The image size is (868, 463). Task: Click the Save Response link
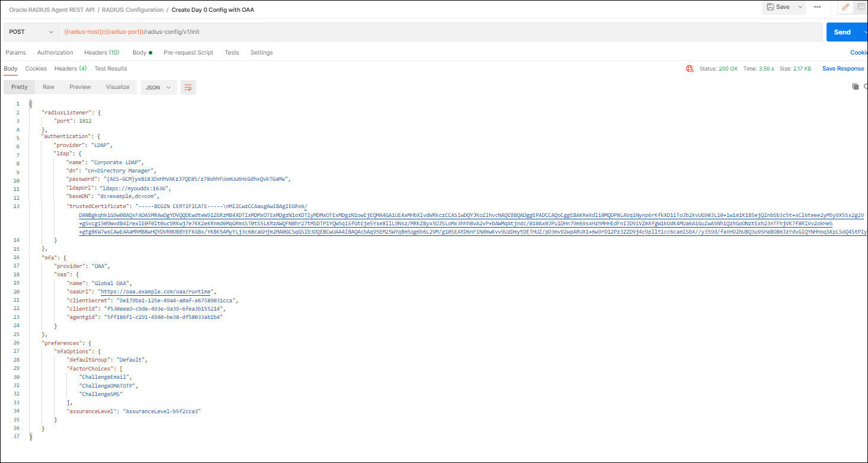coord(843,69)
